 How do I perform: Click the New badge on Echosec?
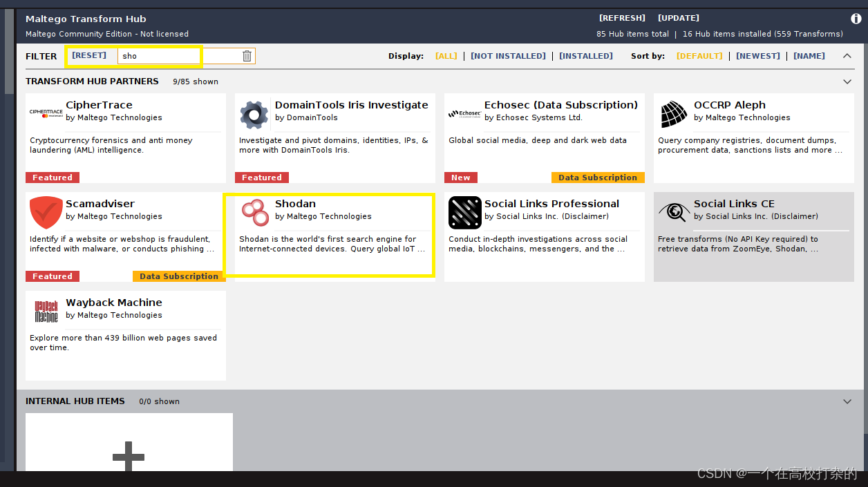461,178
